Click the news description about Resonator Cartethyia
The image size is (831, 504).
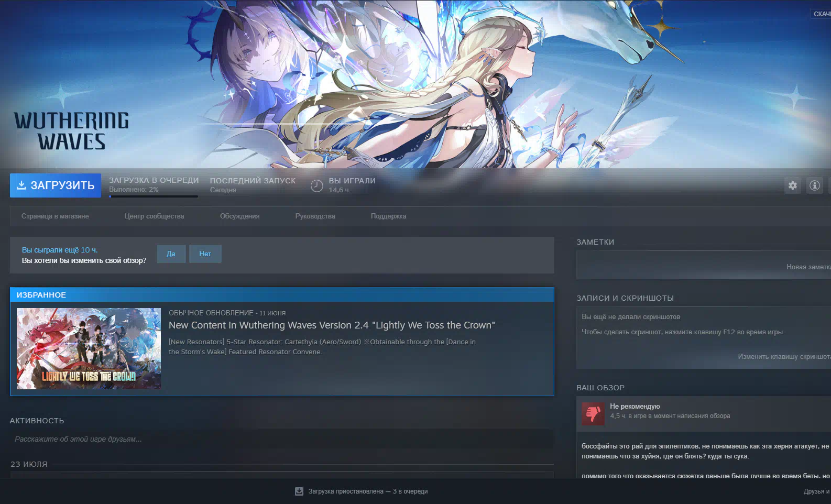322,347
